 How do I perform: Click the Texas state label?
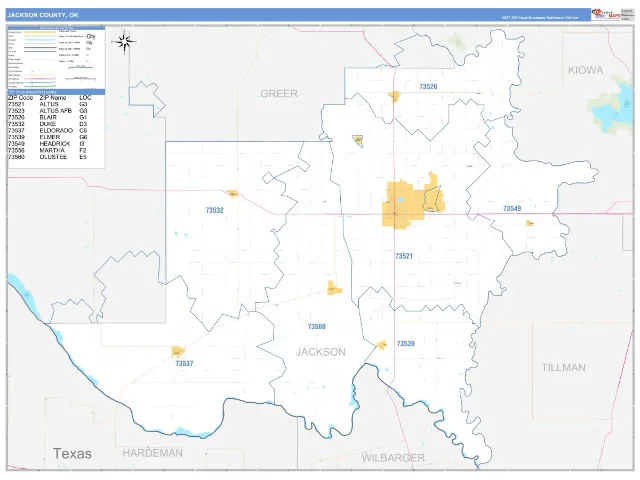click(72, 453)
